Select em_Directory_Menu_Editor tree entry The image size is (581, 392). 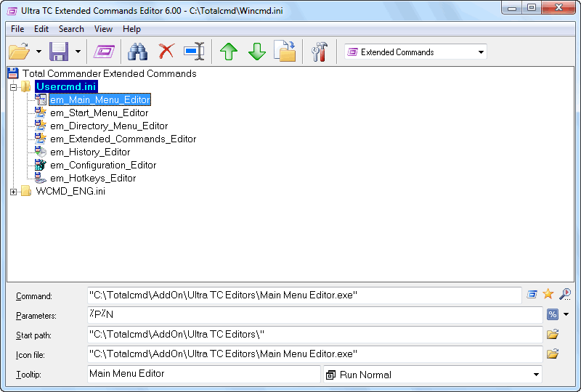[109, 126]
